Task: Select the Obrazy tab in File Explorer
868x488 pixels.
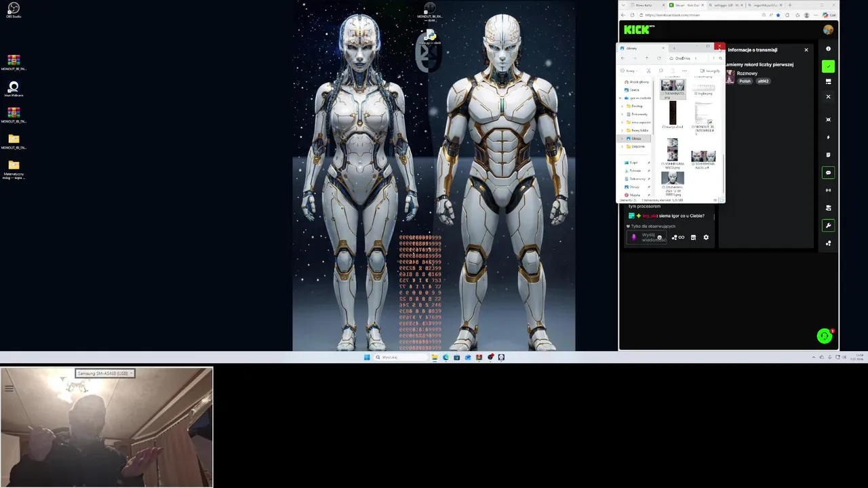Action: click(642, 48)
